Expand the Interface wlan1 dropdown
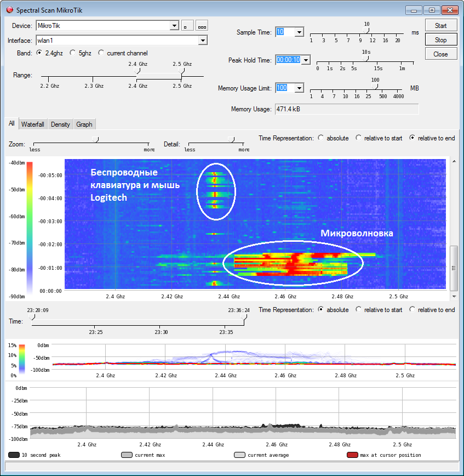 203,40
